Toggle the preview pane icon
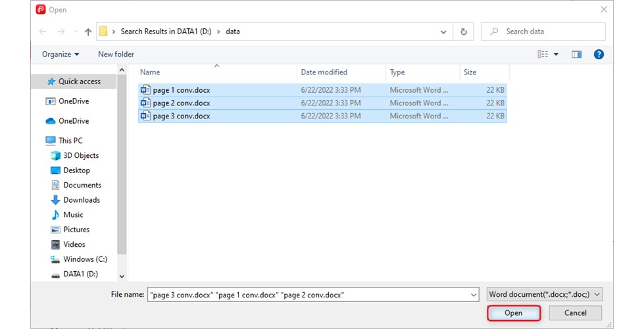Image resolution: width=644 pixels, height=329 pixels. point(576,55)
